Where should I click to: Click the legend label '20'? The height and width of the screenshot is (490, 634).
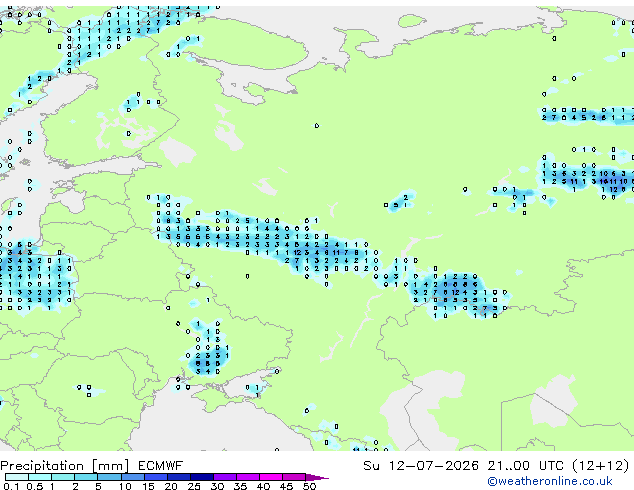171,486
